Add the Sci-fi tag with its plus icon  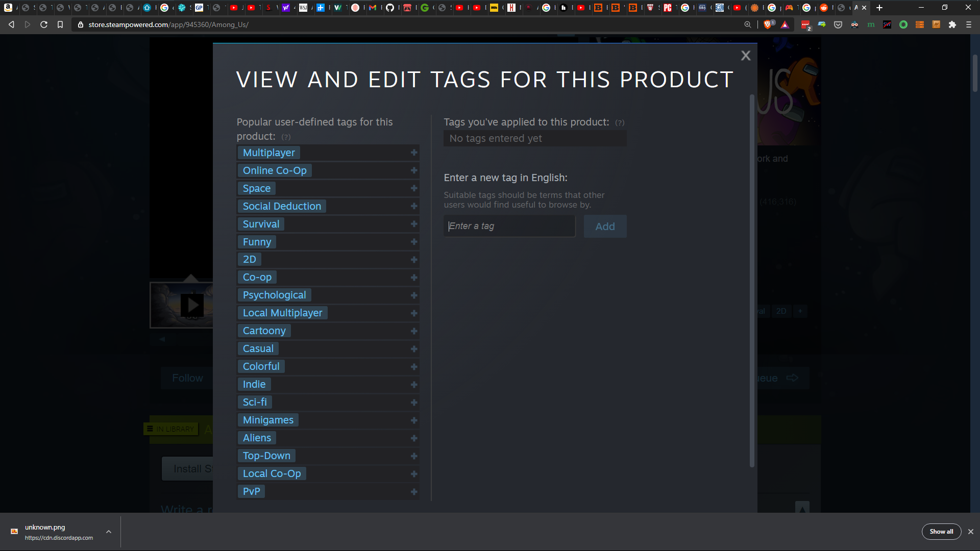click(x=413, y=403)
